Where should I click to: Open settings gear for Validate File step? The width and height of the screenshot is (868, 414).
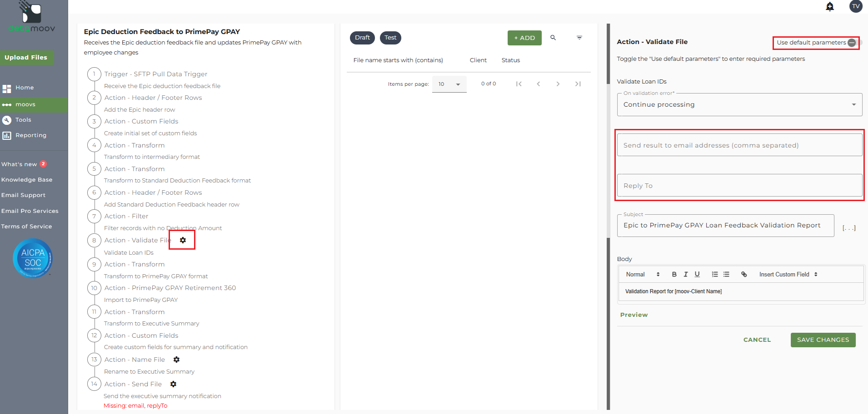[x=183, y=240]
